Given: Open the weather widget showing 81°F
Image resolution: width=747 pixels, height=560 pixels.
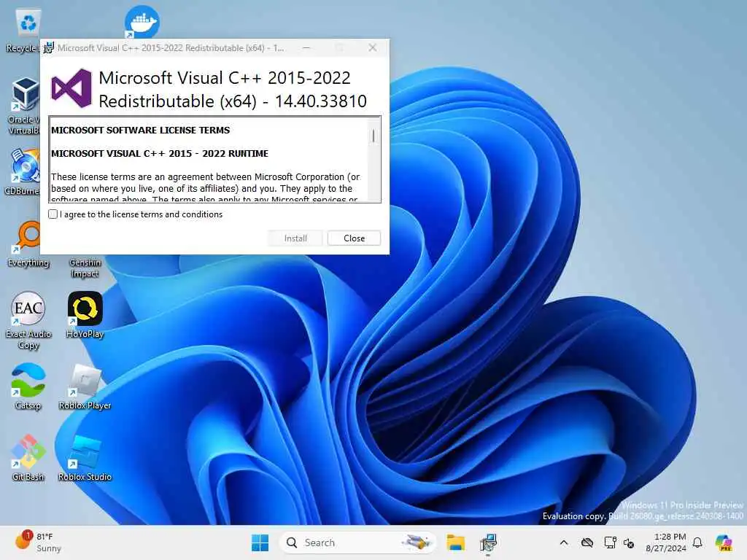Looking at the screenshot, I should 38,542.
